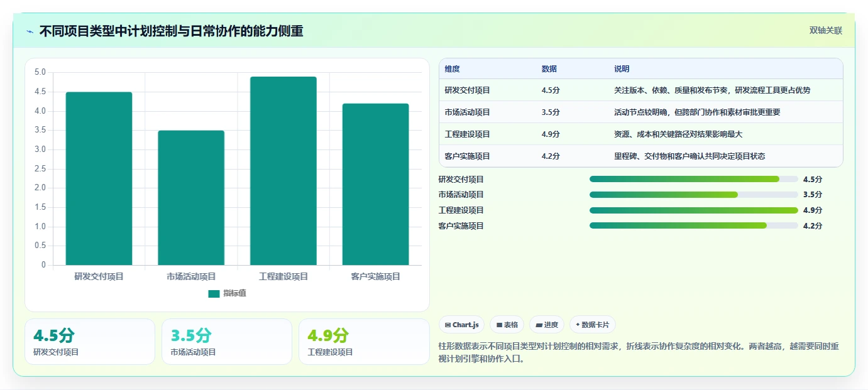Viewport: 868px width, 390px height.
Task: Toggle the 指标值 legend label
Action: pyautogui.click(x=234, y=293)
